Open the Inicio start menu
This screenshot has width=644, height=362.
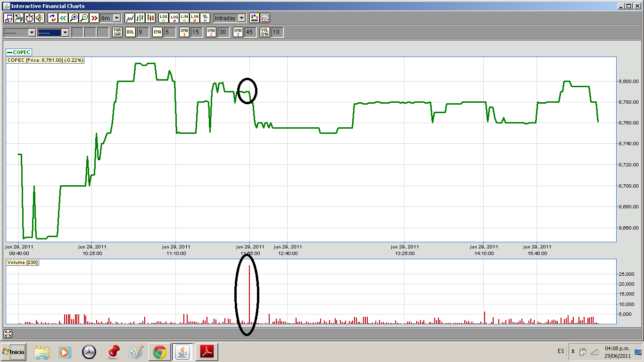tap(13, 352)
